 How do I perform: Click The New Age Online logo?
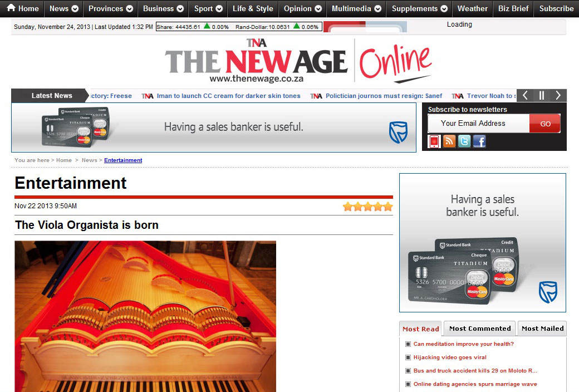click(x=298, y=61)
